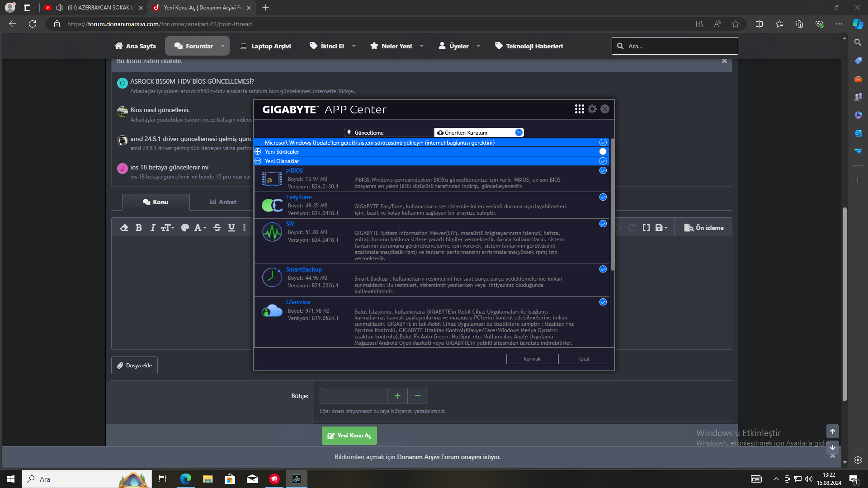868x488 pixels.
Task: Open Teknoloji Haberleri link
Action: click(x=529, y=46)
